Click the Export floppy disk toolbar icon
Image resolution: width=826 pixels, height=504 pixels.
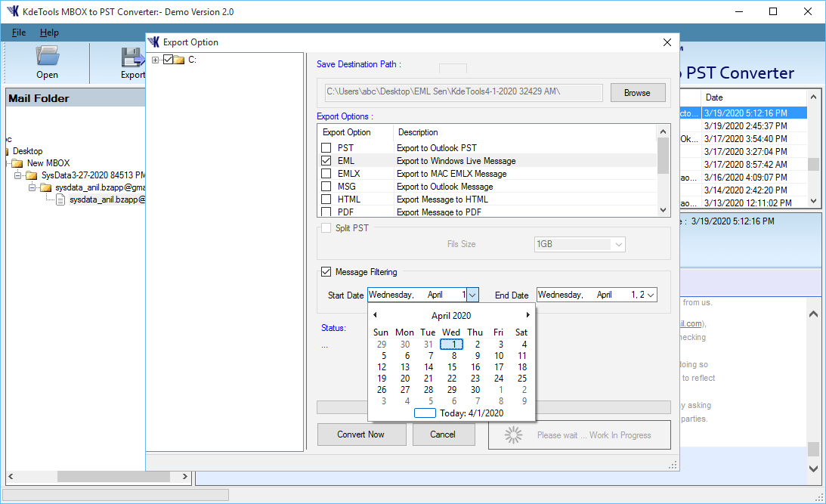point(133,57)
